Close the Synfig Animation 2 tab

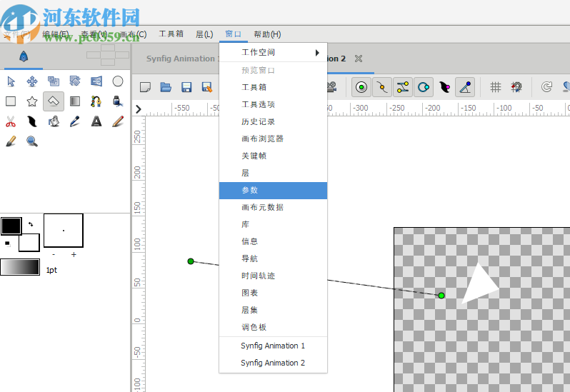pos(359,59)
